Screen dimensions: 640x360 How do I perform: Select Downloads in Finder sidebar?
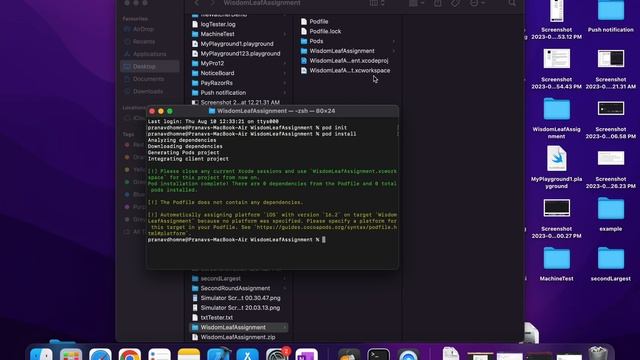(x=149, y=91)
